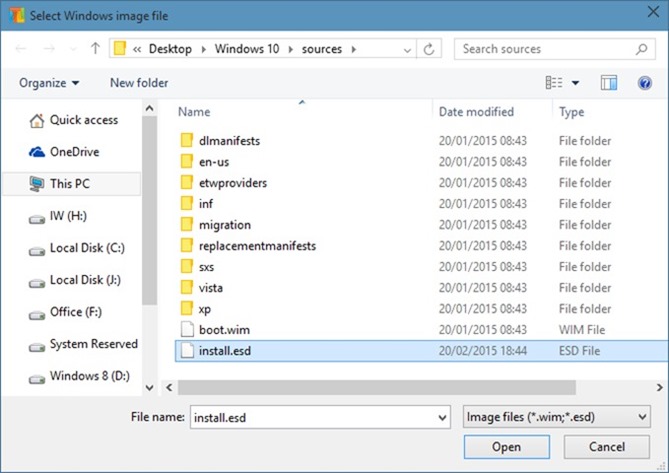The width and height of the screenshot is (669, 473).
Task: Refresh the sources folder view
Action: coord(429,49)
